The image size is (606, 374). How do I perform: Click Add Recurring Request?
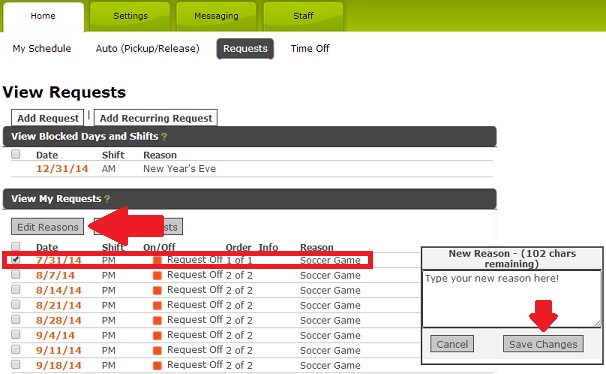(x=156, y=118)
